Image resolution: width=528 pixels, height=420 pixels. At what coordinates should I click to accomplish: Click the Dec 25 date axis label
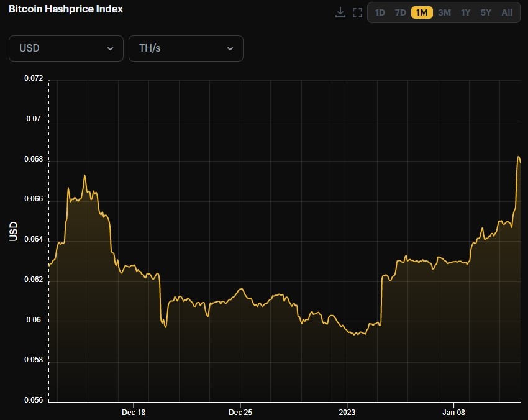[x=240, y=413]
